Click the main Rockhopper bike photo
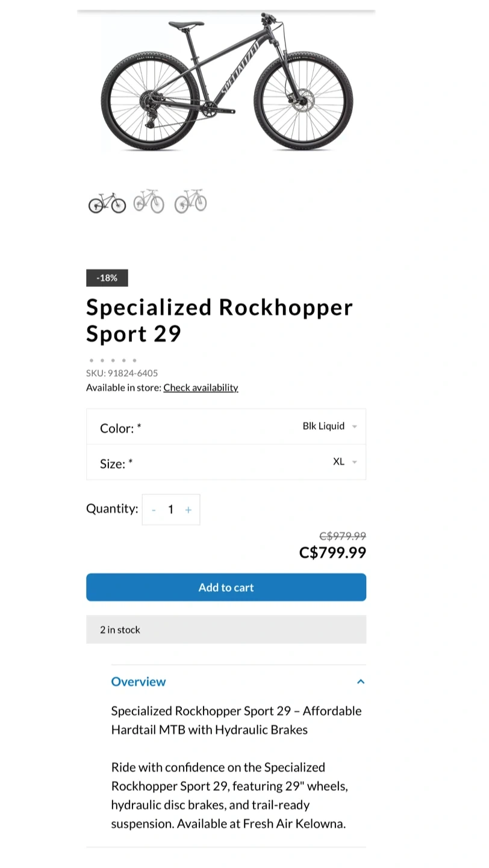 (x=226, y=83)
